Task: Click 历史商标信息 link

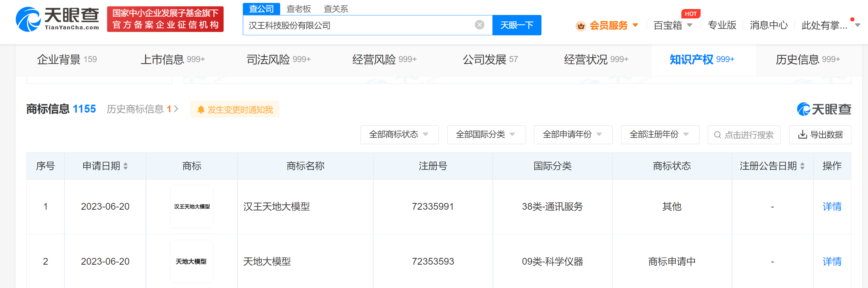Action: (x=139, y=109)
